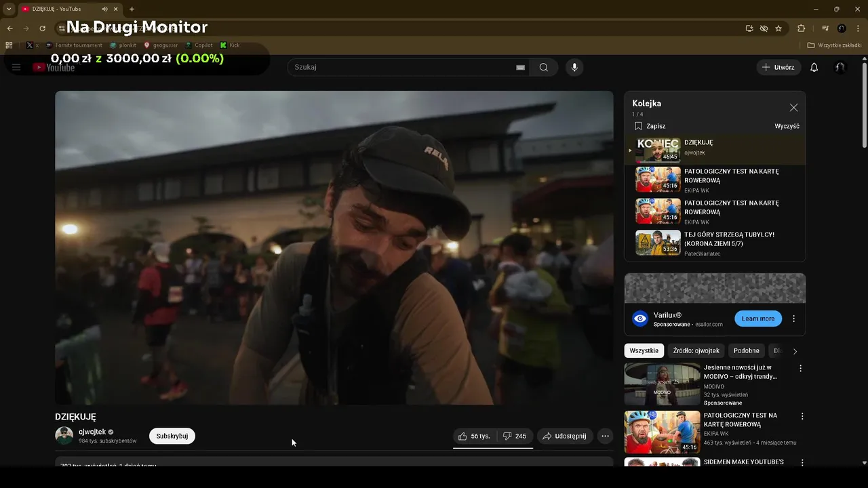Open the Copilot bookmark
The width and height of the screenshot is (868, 488).
pos(199,45)
